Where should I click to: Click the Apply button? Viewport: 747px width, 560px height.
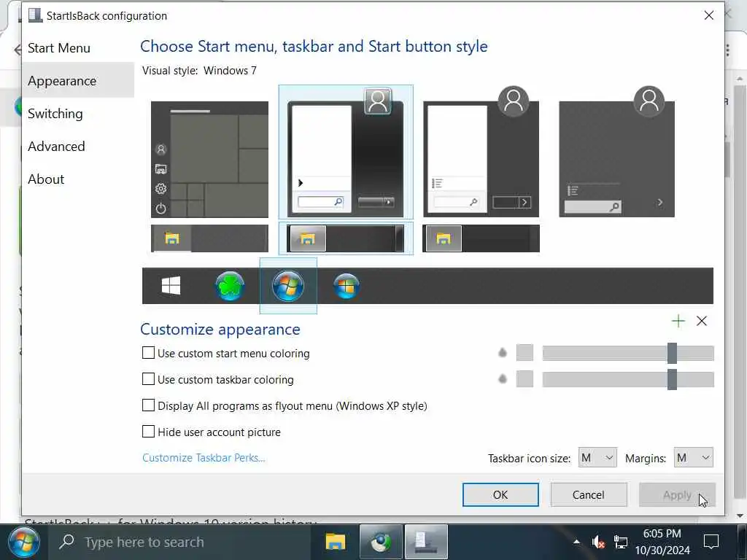(677, 495)
